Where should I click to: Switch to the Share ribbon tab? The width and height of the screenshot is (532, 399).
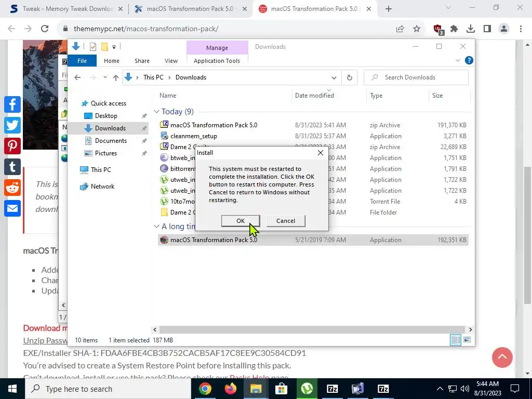pyautogui.click(x=142, y=61)
